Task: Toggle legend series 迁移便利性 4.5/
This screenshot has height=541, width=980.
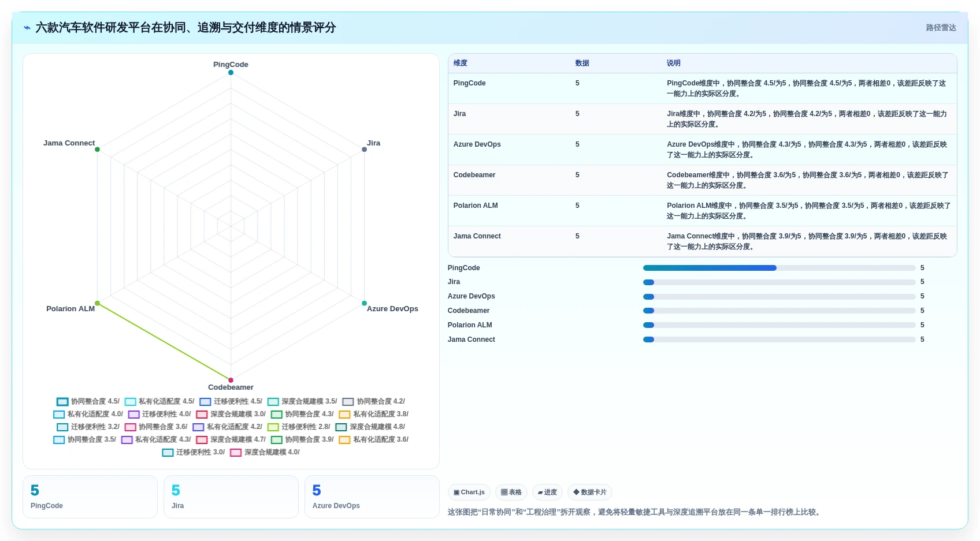Action: pyautogui.click(x=231, y=401)
